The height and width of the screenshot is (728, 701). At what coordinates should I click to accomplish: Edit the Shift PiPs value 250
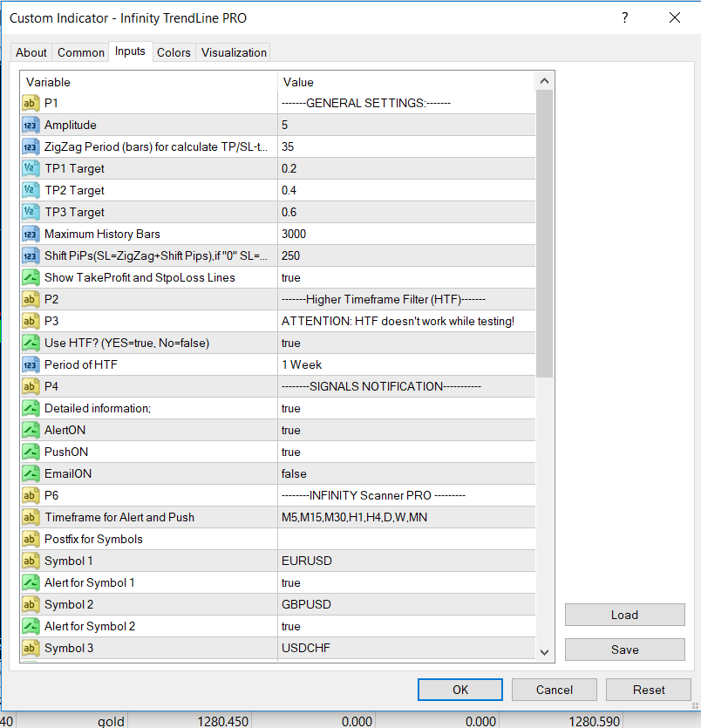click(x=406, y=255)
